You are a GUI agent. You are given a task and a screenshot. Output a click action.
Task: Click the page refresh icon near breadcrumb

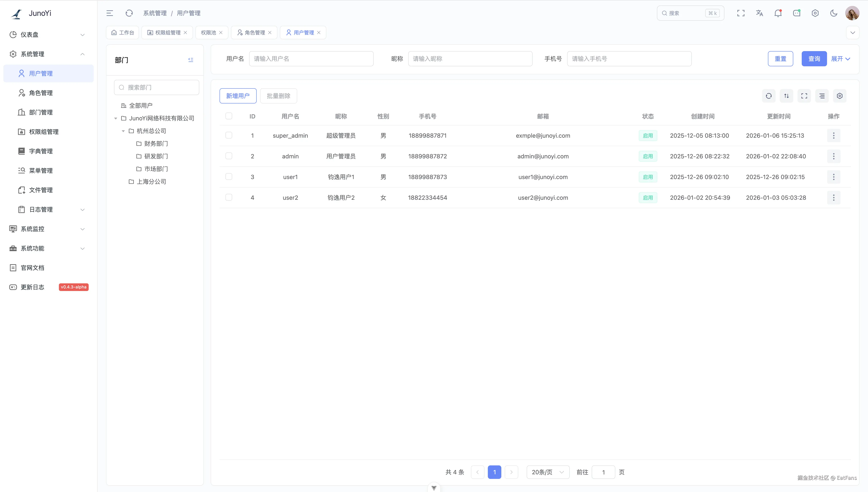click(x=129, y=13)
